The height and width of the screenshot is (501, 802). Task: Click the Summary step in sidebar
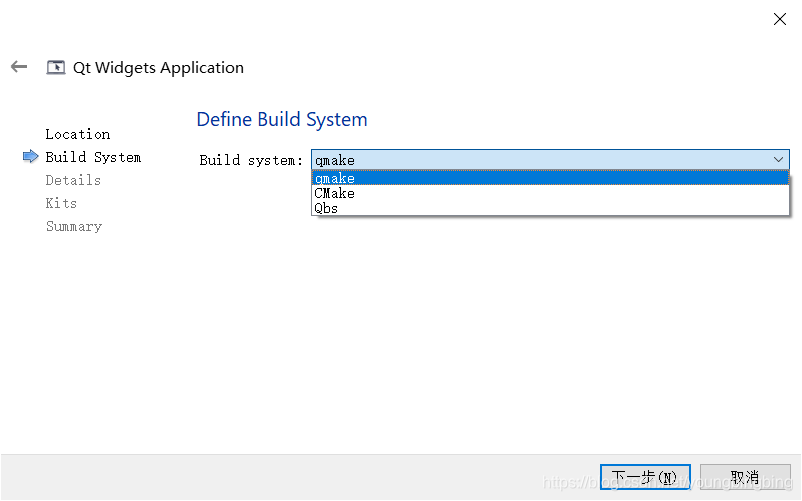[x=74, y=226]
